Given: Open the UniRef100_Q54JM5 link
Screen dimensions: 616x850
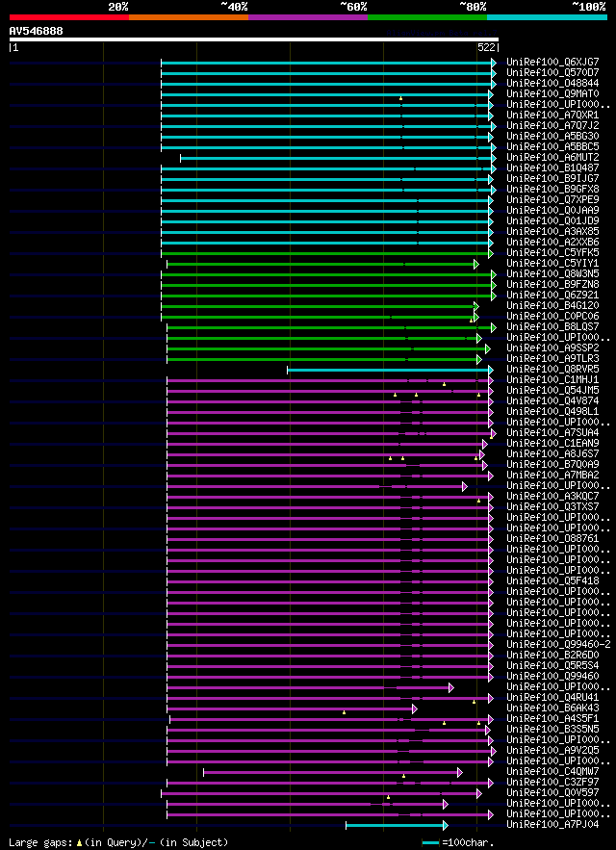Looking at the screenshot, I should [x=552, y=389].
